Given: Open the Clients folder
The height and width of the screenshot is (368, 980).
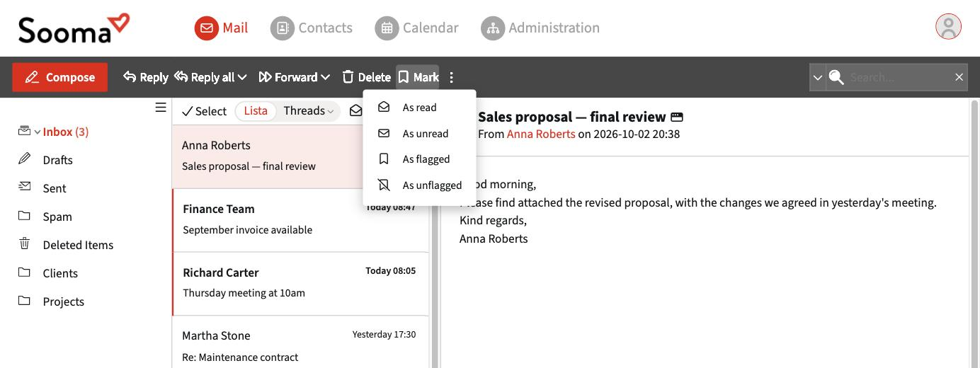Looking at the screenshot, I should [60, 273].
